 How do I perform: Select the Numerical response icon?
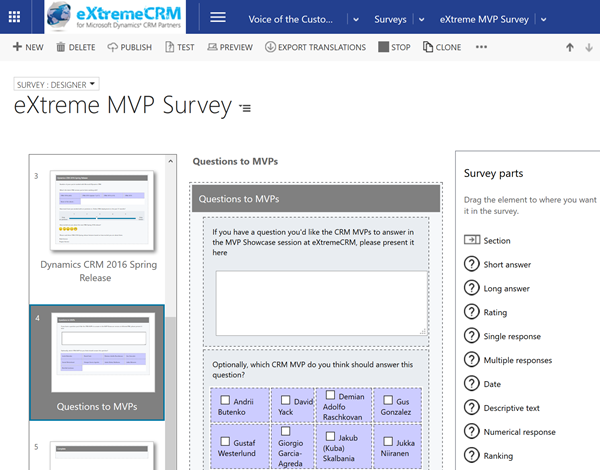471,431
